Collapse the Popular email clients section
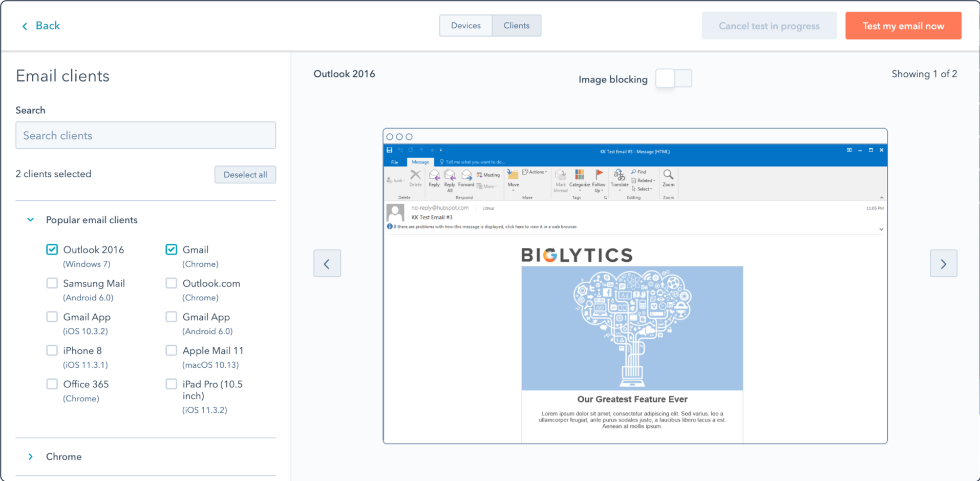 pos(30,220)
